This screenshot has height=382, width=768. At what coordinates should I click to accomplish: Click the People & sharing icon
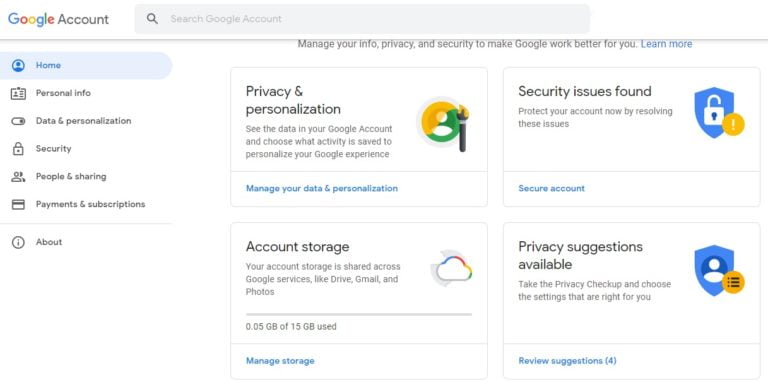[x=18, y=176]
